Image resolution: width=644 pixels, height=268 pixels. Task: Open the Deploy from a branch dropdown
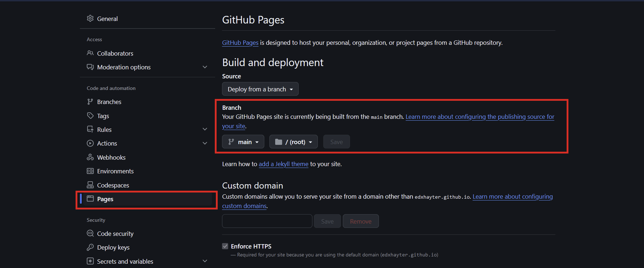pos(260,89)
